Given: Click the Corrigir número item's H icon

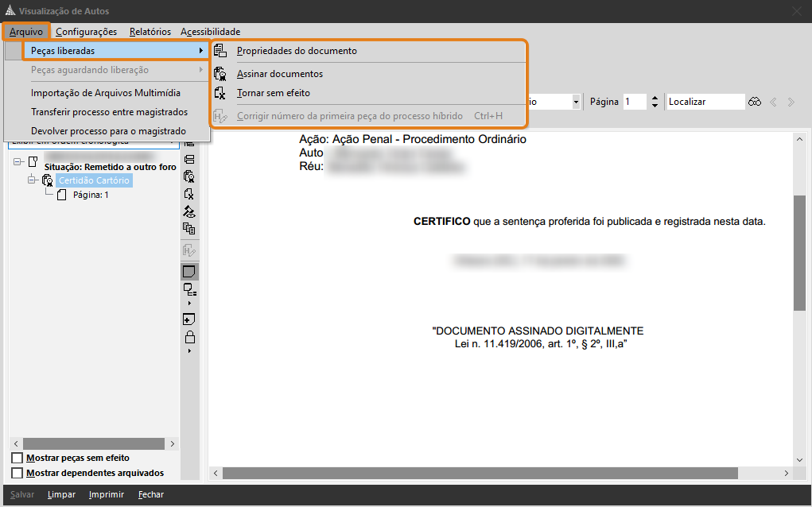Looking at the screenshot, I should [x=220, y=116].
